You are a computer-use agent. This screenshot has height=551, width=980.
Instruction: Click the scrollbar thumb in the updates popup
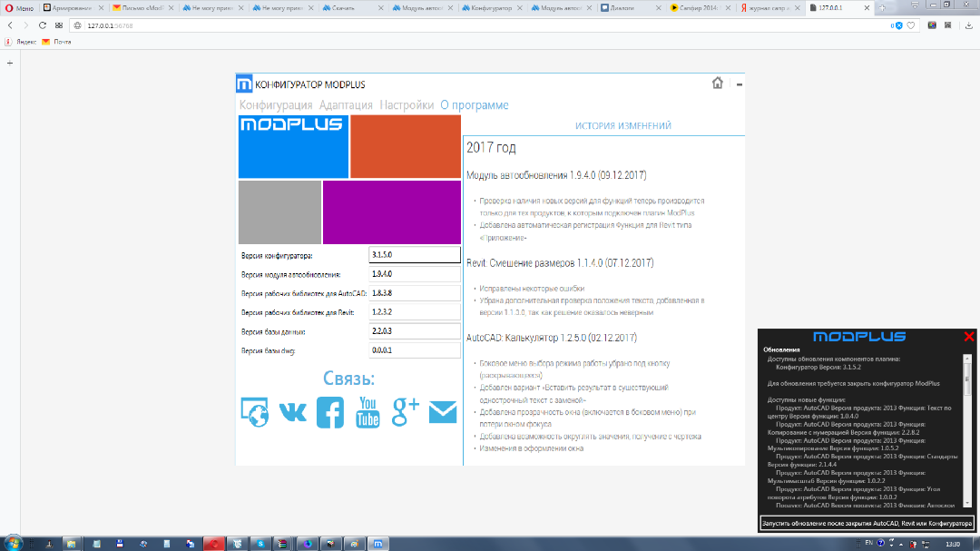coord(967,378)
